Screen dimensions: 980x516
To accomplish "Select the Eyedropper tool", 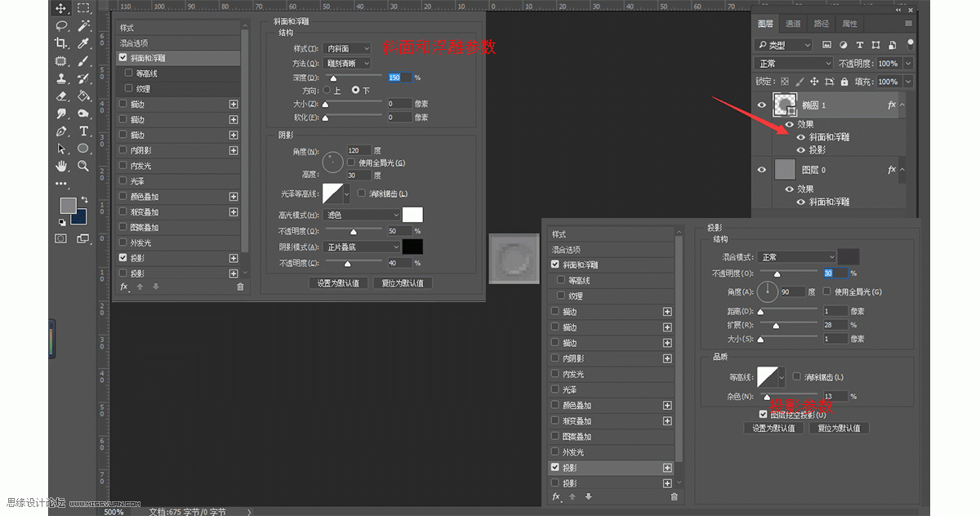I will (83, 43).
